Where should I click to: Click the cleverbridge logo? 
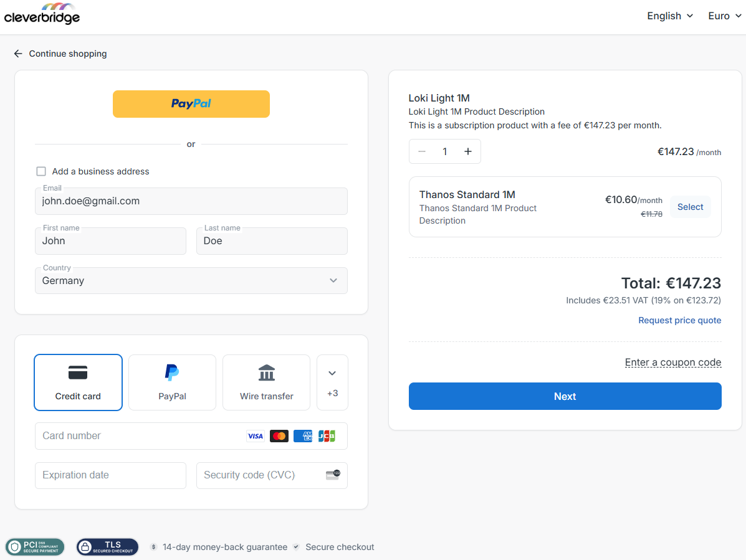(x=42, y=14)
